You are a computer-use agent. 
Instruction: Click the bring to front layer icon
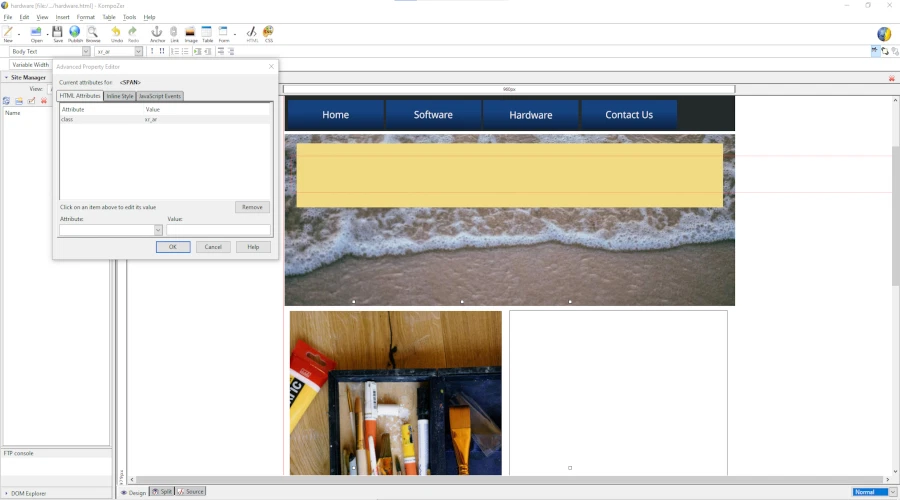[885, 51]
